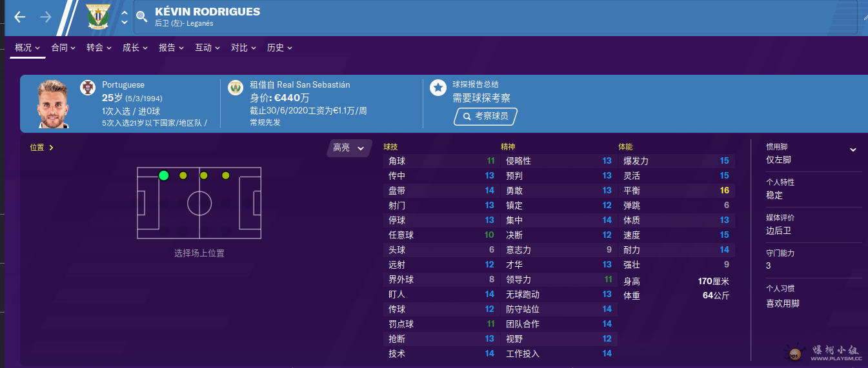The width and height of the screenshot is (868, 368).
Task: Click the forward navigation arrow
Action: [x=45, y=17]
